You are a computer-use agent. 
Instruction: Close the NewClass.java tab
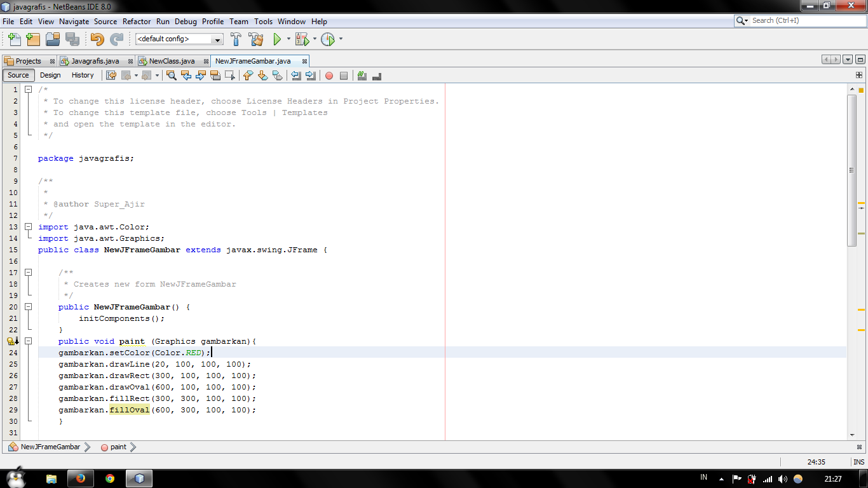tap(207, 61)
